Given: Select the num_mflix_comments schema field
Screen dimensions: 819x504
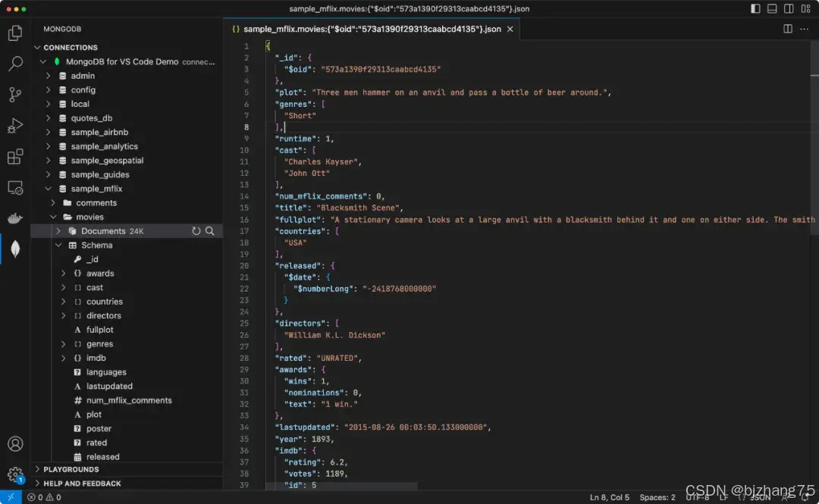Looking at the screenshot, I should pos(128,400).
